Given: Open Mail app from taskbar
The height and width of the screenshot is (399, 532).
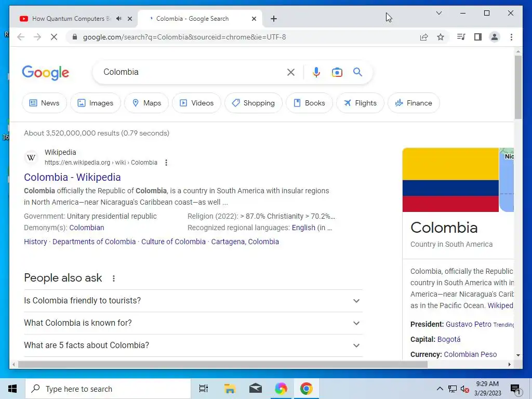Looking at the screenshot, I should coord(256,389).
